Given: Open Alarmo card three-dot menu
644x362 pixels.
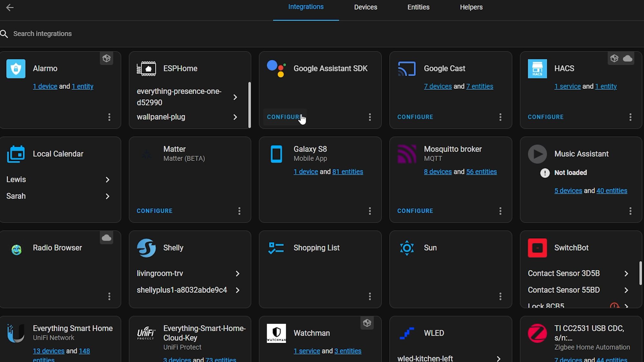Looking at the screenshot, I should (109, 117).
